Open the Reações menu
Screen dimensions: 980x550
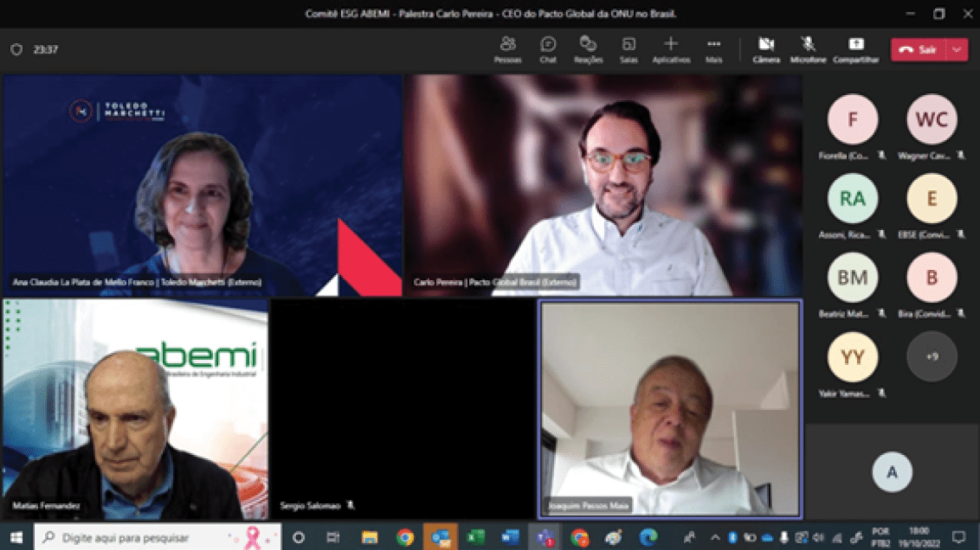(x=587, y=48)
